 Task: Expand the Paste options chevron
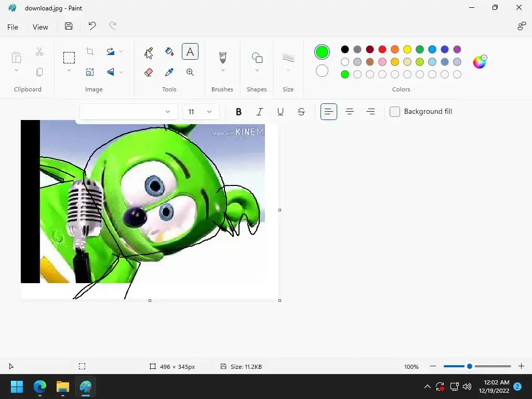pyautogui.click(x=16, y=70)
